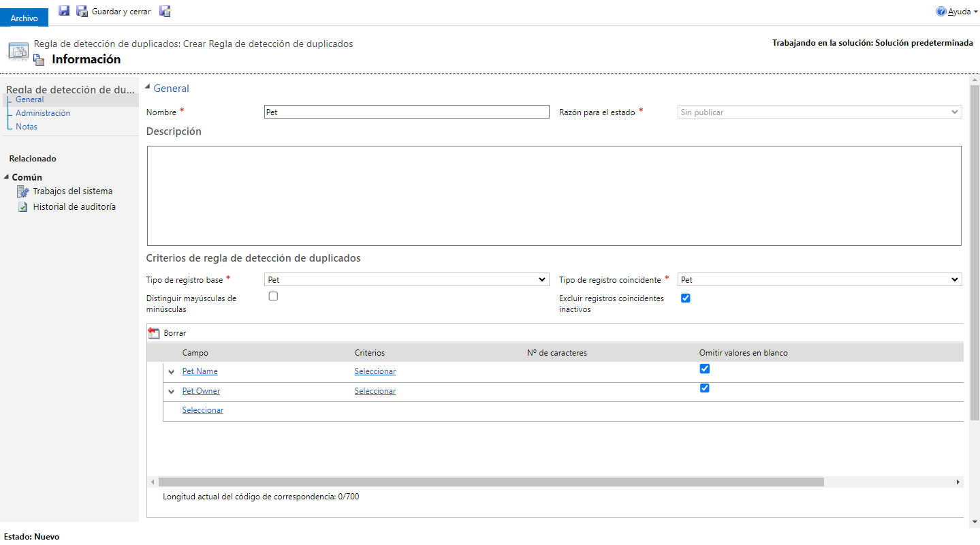Click the Nº de caracteres column header

[557, 353]
